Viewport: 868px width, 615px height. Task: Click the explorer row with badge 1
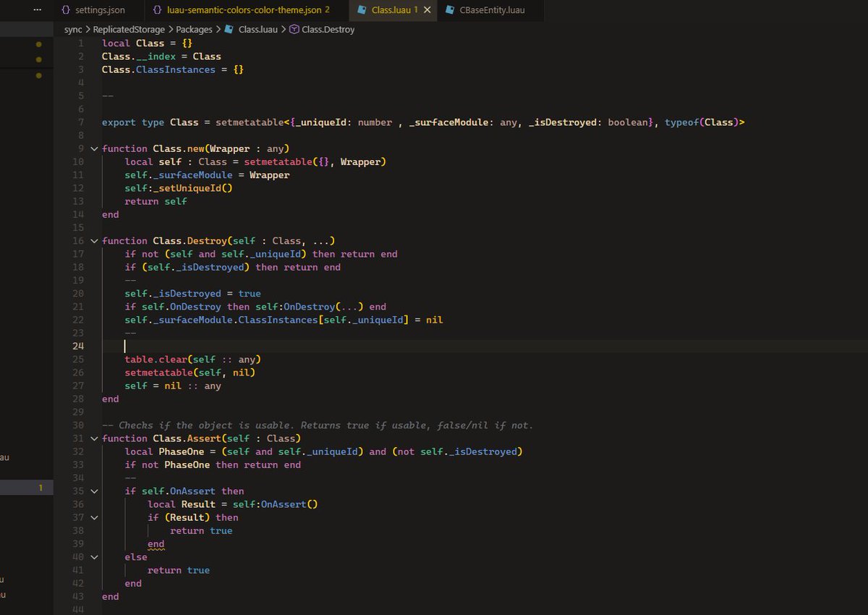point(27,488)
